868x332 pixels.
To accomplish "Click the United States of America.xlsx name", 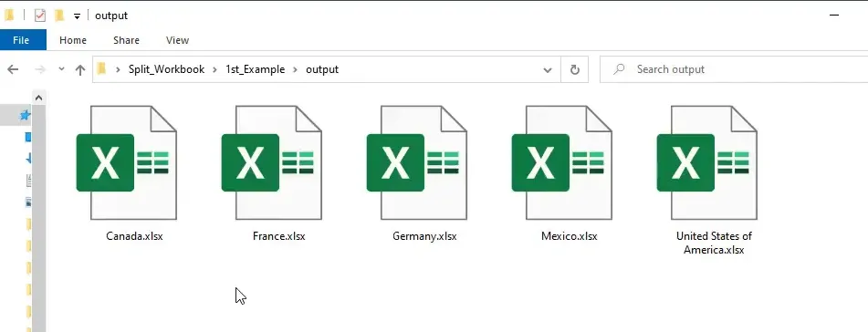I will click(x=714, y=243).
